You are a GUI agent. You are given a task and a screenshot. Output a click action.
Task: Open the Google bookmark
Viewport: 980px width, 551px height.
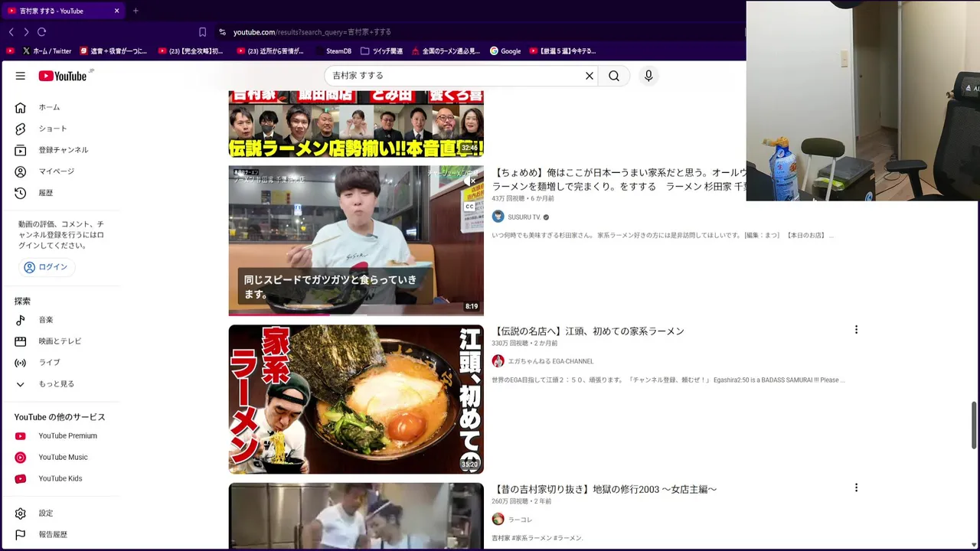[505, 51]
